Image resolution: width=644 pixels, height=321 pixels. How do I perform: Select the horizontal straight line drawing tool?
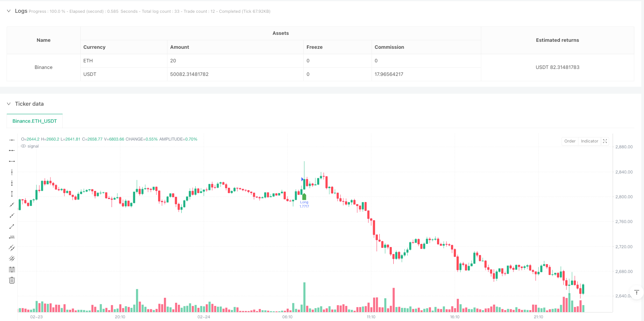[12, 140]
